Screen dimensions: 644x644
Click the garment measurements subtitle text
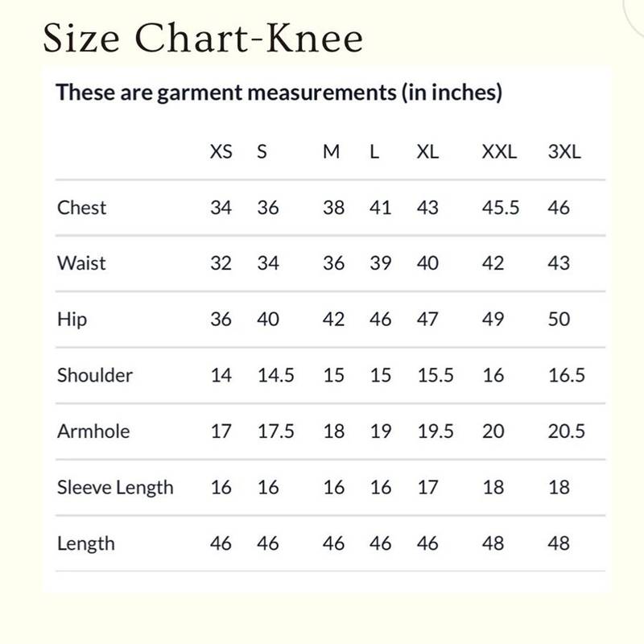coord(279,93)
